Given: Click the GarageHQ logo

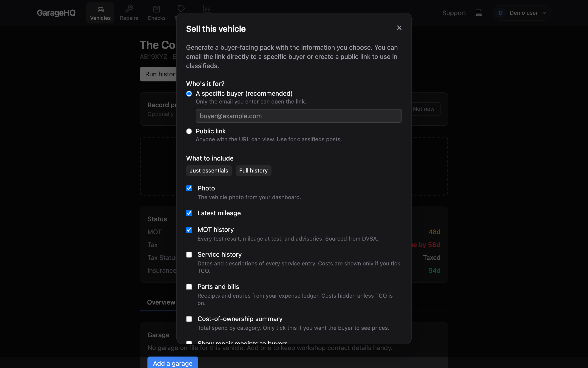Looking at the screenshot, I should 56,13.
